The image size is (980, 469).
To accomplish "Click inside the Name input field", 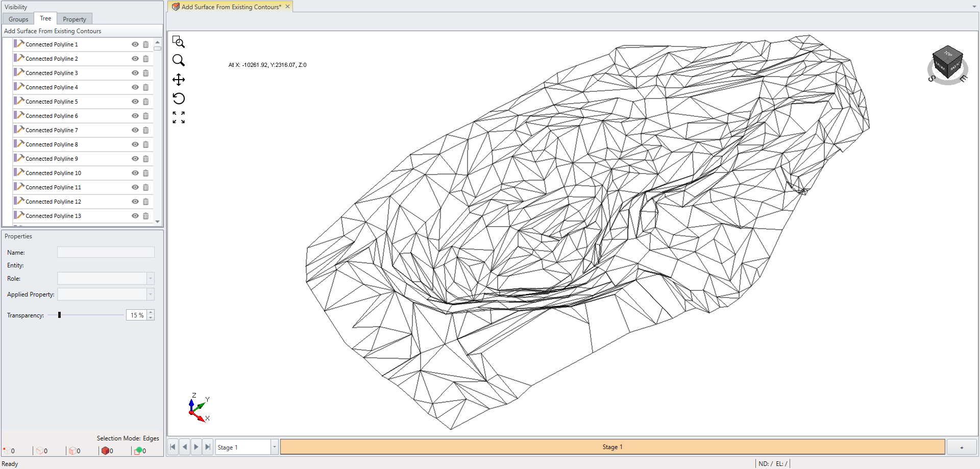I will [x=106, y=252].
